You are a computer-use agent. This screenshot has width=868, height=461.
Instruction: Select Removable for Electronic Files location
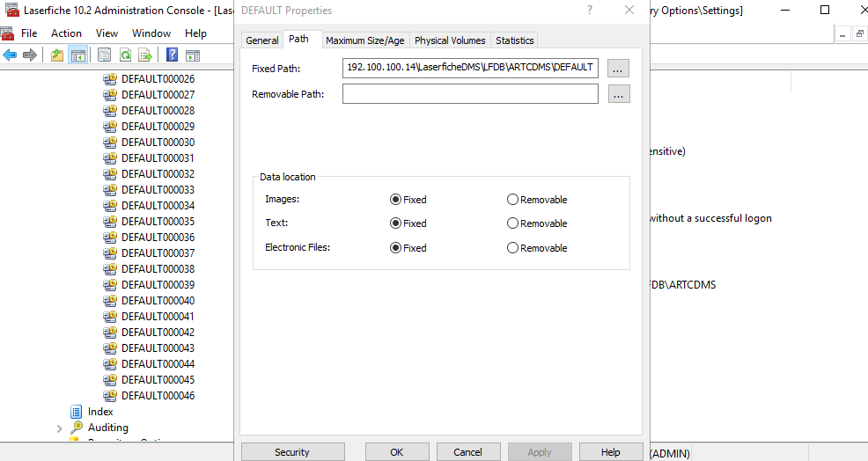[512, 248]
